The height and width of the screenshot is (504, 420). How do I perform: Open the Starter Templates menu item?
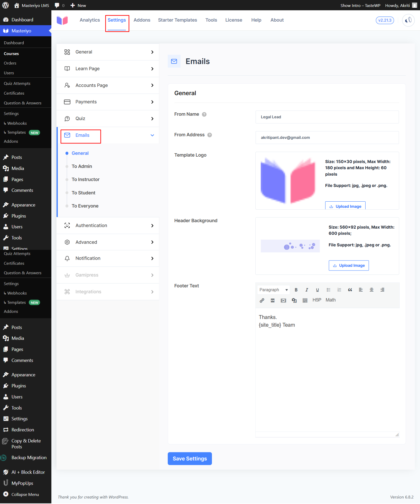(177, 20)
